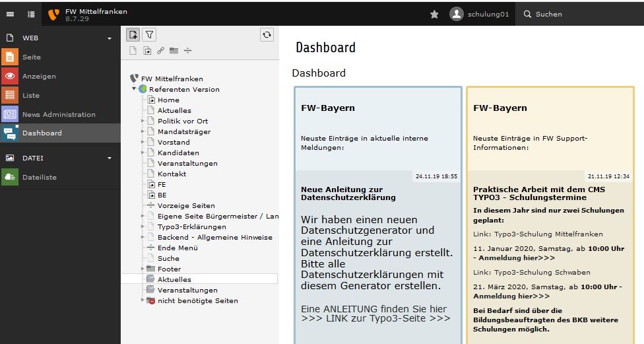Collapse the Referenten Version tree node
This screenshot has width=644, height=344.
134,88
